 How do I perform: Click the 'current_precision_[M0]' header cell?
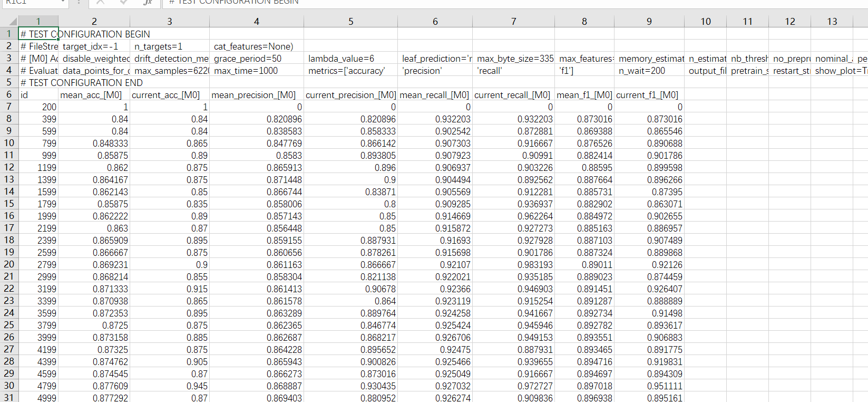[350, 94]
